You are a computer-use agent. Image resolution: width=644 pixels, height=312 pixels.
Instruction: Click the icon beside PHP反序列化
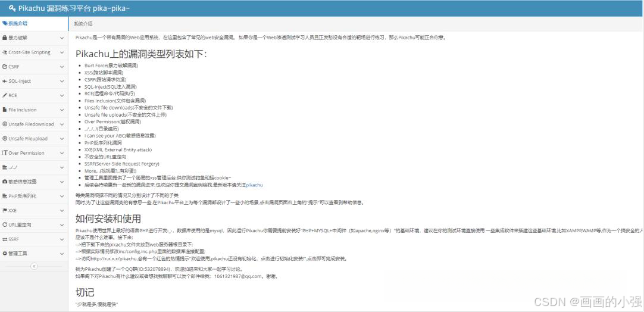pos(5,196)
